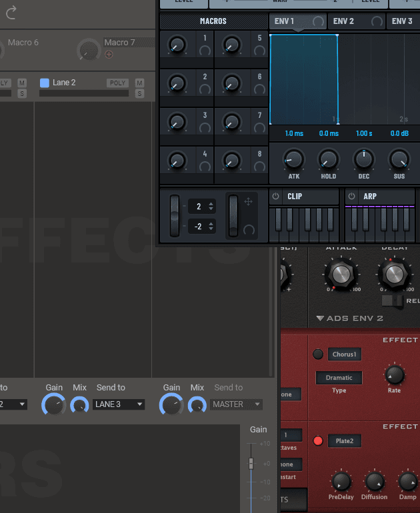Click macro 6 knob in MACROS panel
This screenshot has height=513, width=420.
click(232, 83)
